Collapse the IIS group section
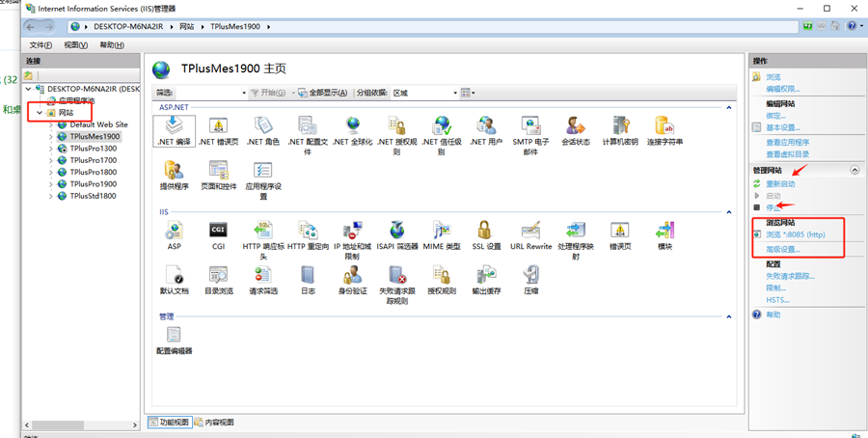 tap(729, 212)
